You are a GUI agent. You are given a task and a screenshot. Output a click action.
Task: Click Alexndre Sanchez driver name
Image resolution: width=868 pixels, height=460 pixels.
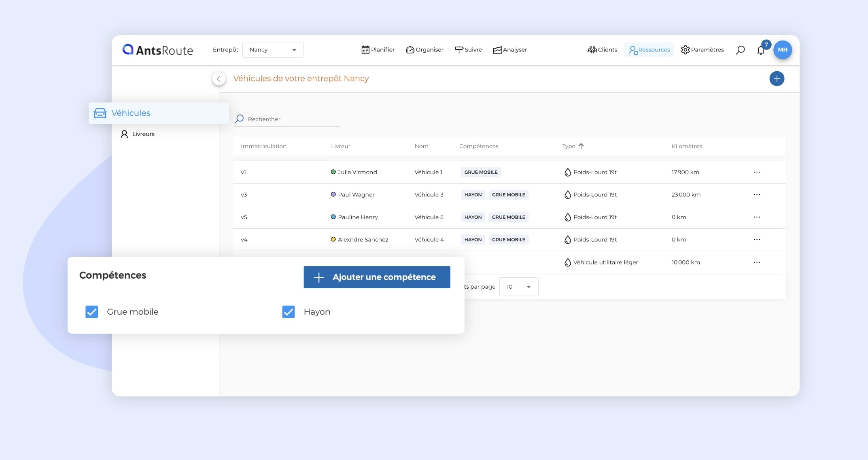tap(363, 240)
